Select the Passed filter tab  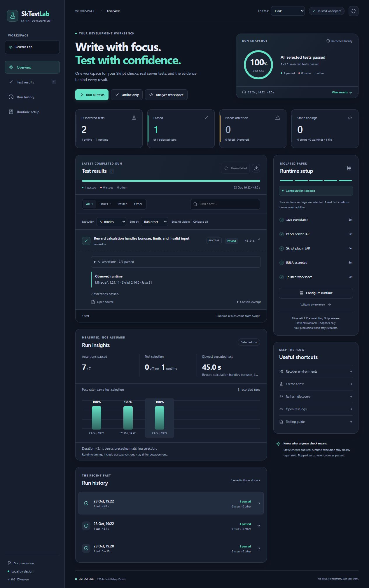123,204
